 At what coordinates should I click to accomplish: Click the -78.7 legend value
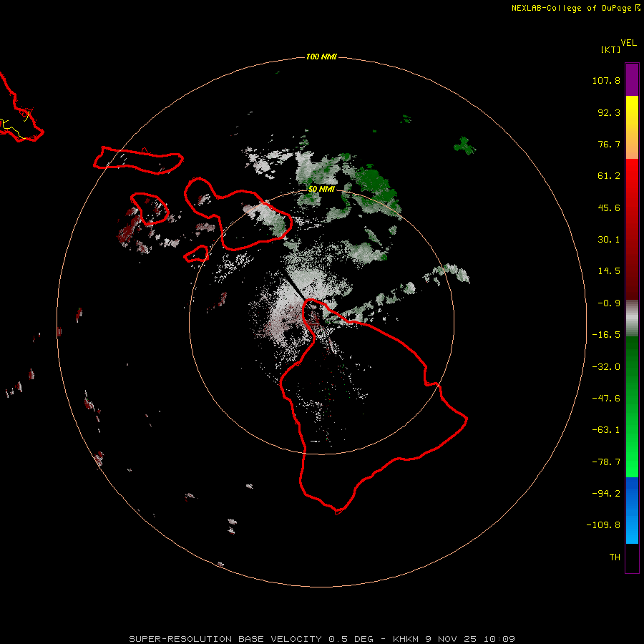tap(606, 462)
